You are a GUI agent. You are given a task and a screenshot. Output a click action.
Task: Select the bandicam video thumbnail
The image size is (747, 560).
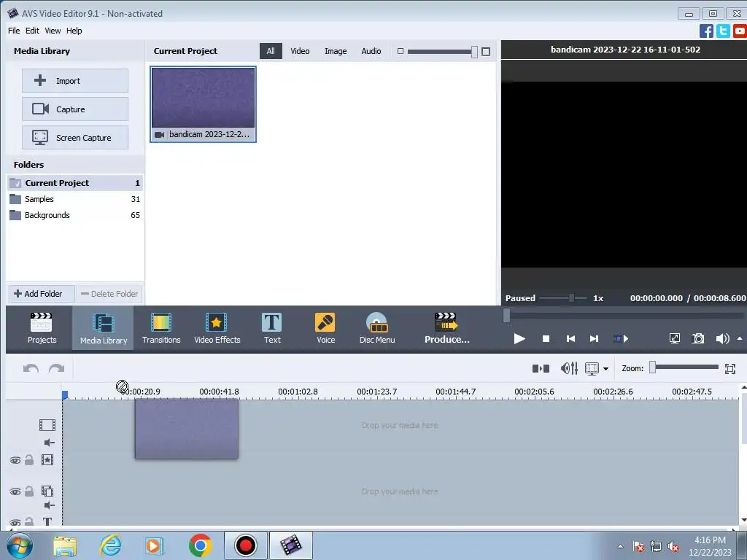coord(204,104)
